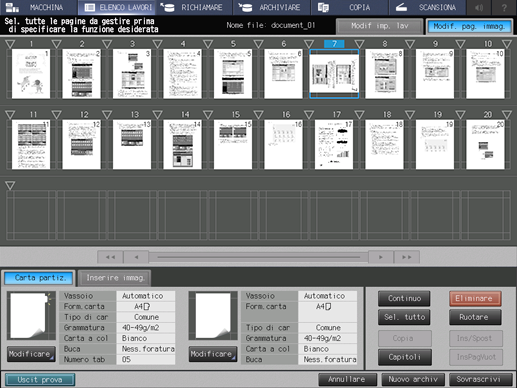This screenshot has height=388, width=517.
Task: Click the Ruotare button
Action: click(x=475, y=317)
